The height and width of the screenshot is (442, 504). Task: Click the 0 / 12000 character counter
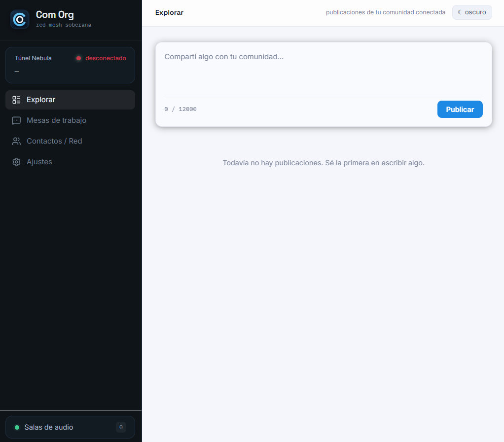180,110
